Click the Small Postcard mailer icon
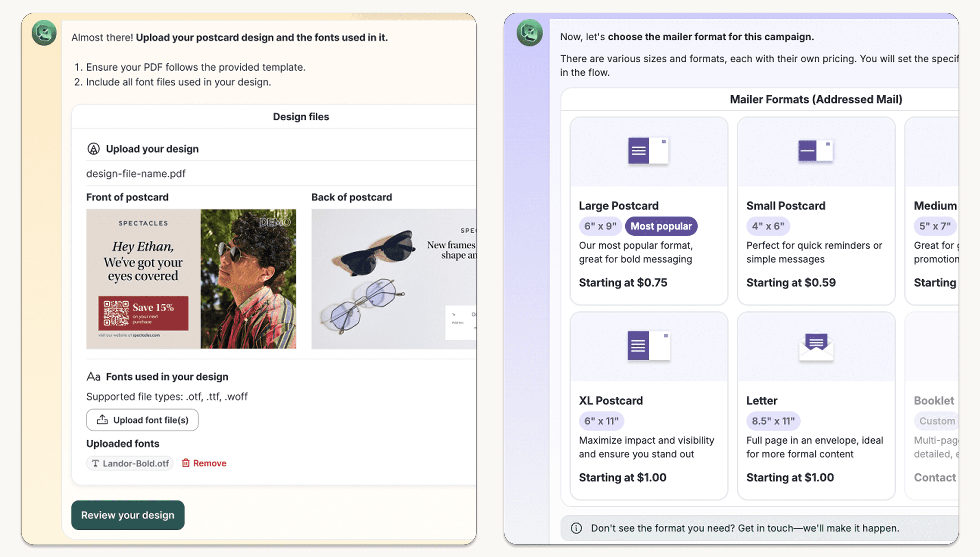The image size is (980, 557). click(x=816, y=151)
